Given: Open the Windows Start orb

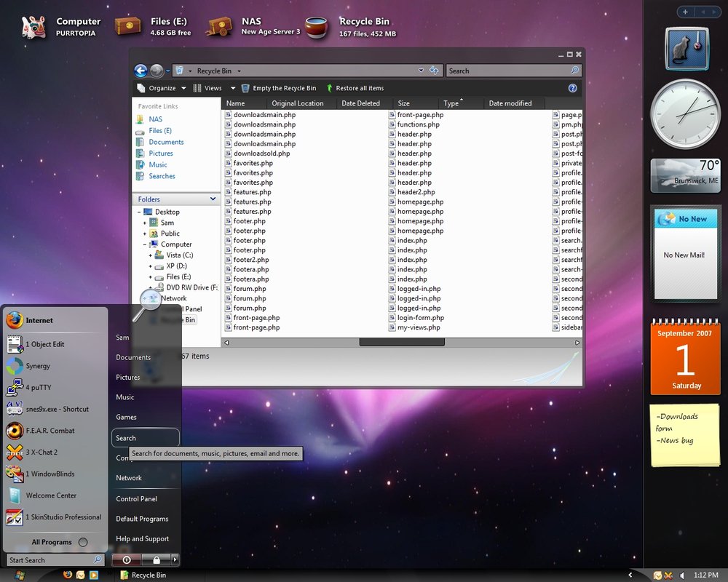Looking at the screenshot, I should 20,575.
